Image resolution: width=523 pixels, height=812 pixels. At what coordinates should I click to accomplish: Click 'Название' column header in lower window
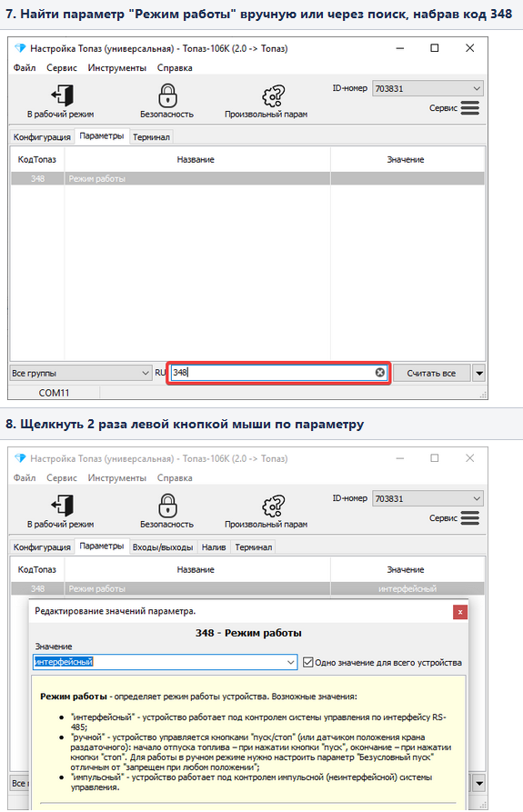196,569
